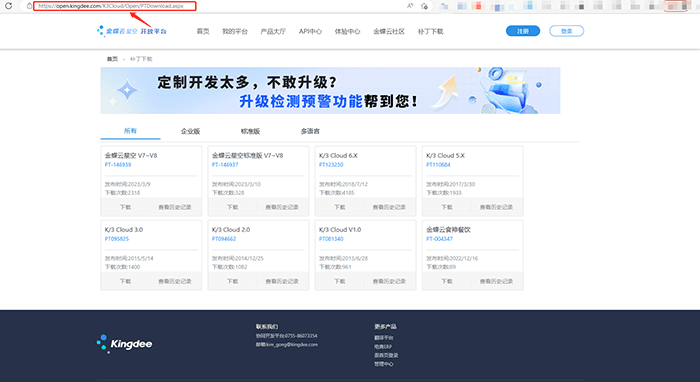Open the first link under 更多产品

coord(384,338)
